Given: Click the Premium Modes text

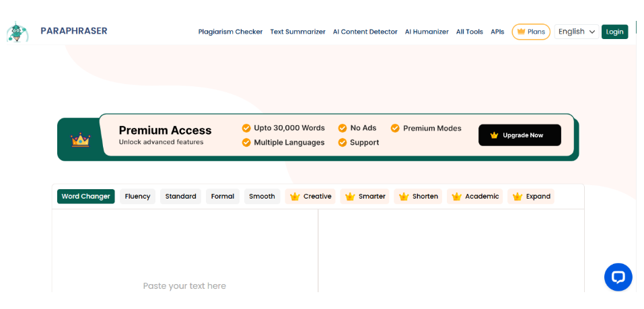Looking at the screenshot, I should pyautogui.click(x=432, y=128).
